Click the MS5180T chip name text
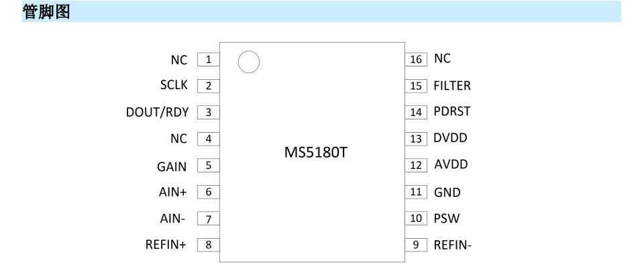The image size is (644, 275). [x=316, y=152]
